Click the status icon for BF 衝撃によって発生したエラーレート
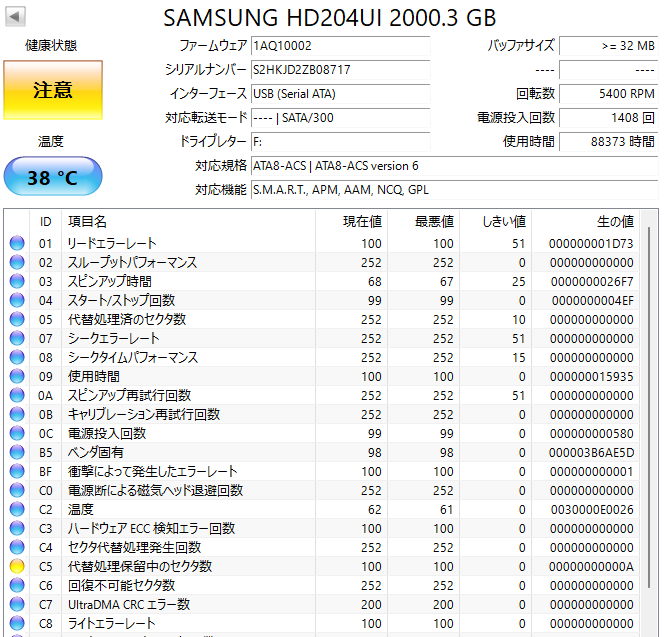Screen dimensions: 664x637 [x=17, y=471]
